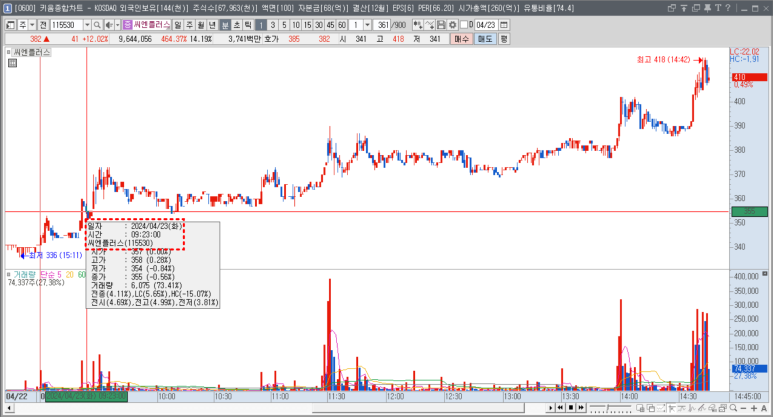
Task: Click the speaker sound icon in toolbar
Action: (x=108, y=25)
